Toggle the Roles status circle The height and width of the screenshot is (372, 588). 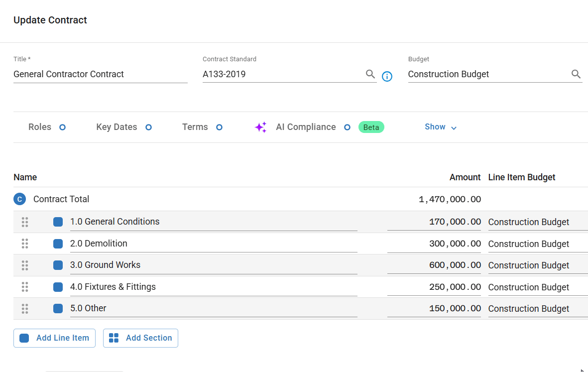coord(62,127)
